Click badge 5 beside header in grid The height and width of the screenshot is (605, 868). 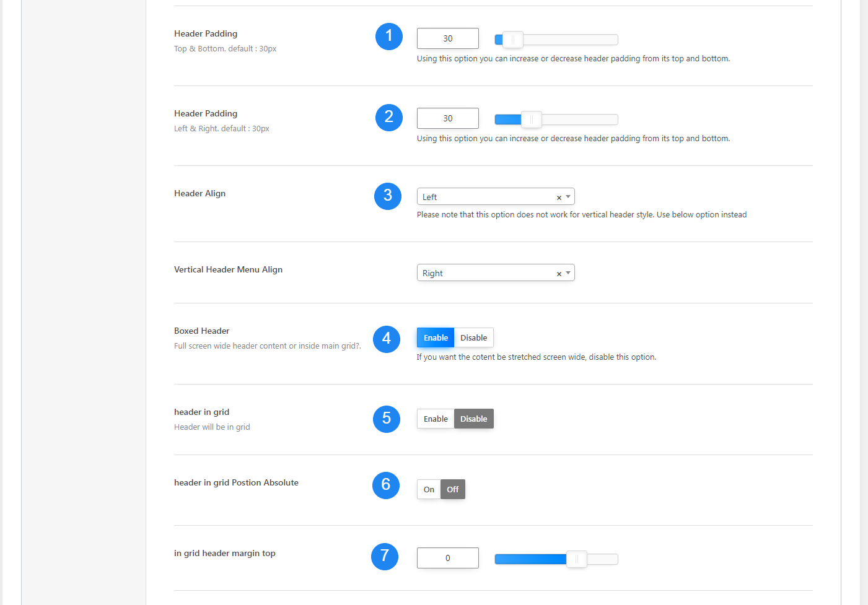[386, 419]
